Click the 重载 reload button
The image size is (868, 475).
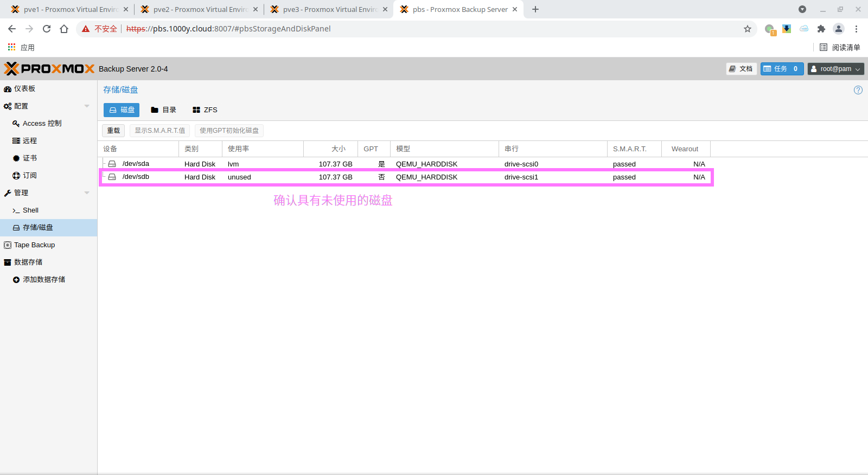click(113, 131)
